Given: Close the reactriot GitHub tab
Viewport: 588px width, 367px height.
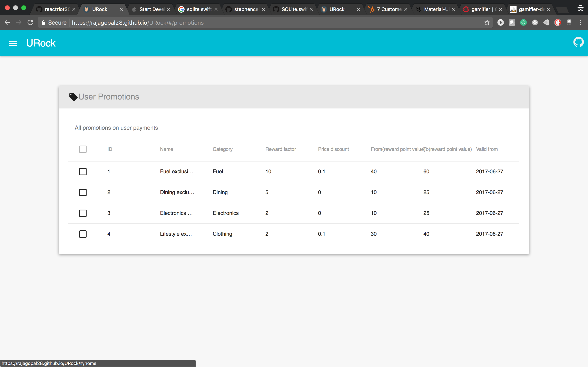Looking at the screenshot, I should point(74,9).
